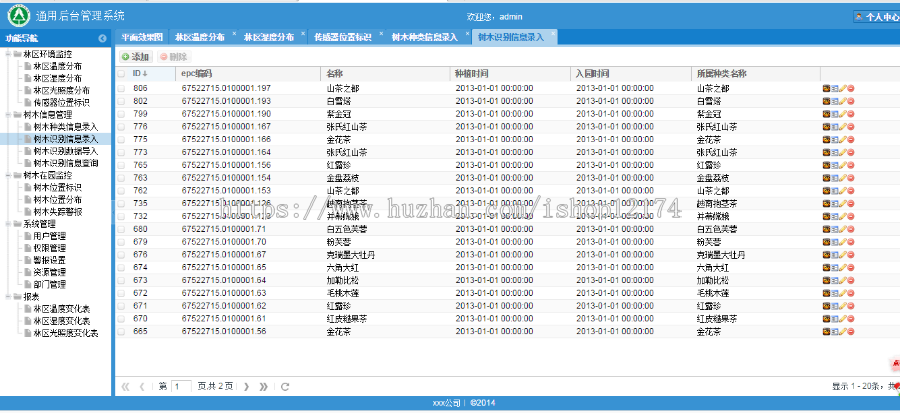The height and width of the screenshot is (413, 900).
Task: Check the checkbox for row ID 776
Action: (121, 127)
